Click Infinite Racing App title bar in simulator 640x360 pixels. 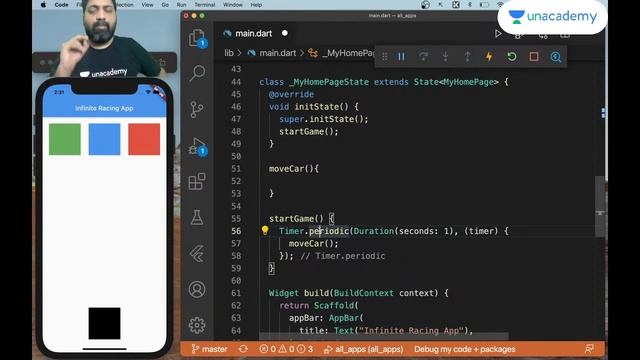[x=104, y=108]
